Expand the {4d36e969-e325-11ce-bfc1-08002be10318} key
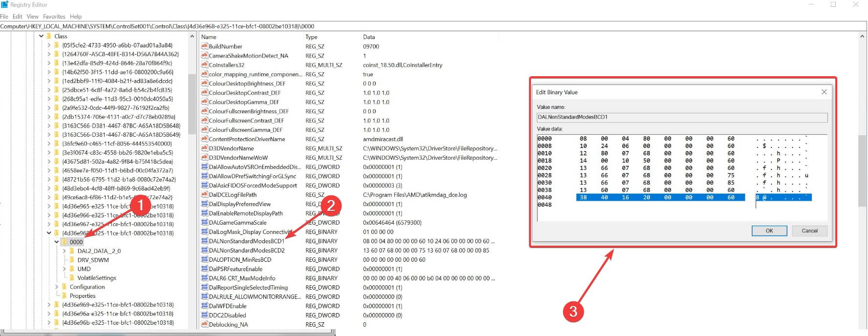The image size is (868, 336). coord(49,305)
